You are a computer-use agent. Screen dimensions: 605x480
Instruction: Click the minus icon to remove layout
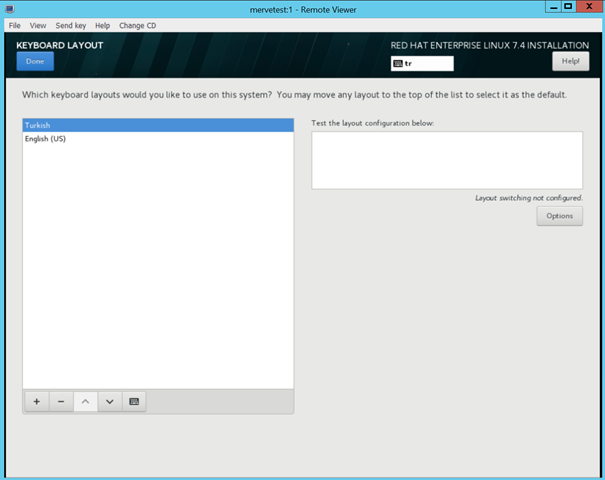[x=61, y=401]
